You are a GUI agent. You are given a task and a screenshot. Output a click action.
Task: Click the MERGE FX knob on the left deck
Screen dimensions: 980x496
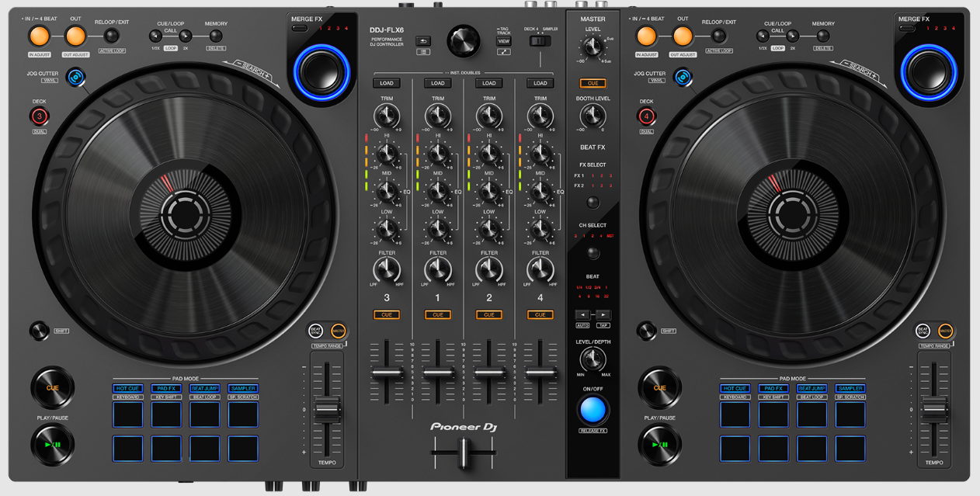321,71
